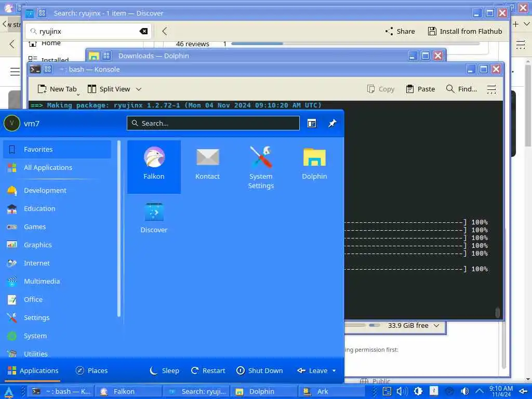Click Split View in Konsole
Viewport: 532px width, 399px height.
coord(109,89)
